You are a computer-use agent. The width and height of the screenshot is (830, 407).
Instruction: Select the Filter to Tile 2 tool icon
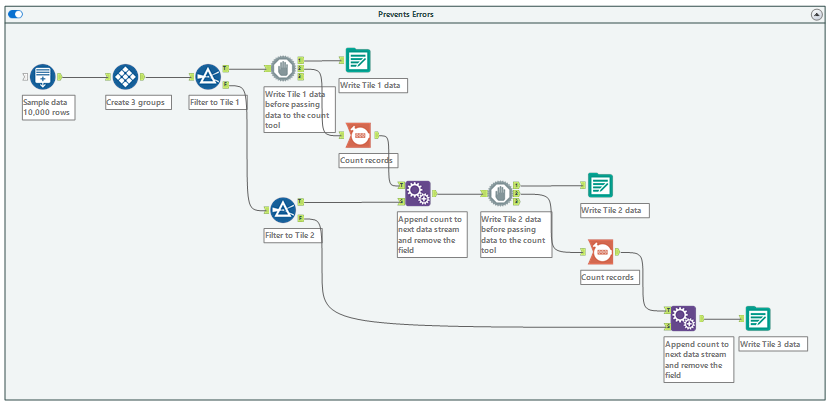point(283,210)
